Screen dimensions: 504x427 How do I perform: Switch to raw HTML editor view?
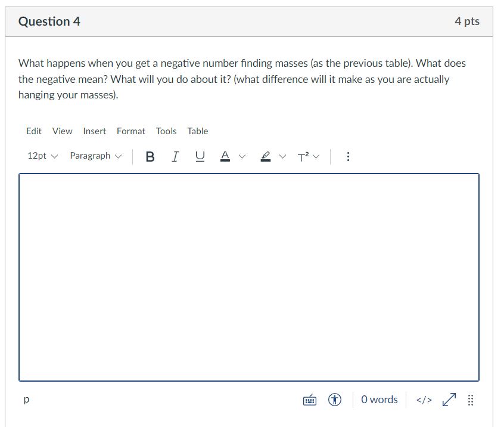point(424,400)
